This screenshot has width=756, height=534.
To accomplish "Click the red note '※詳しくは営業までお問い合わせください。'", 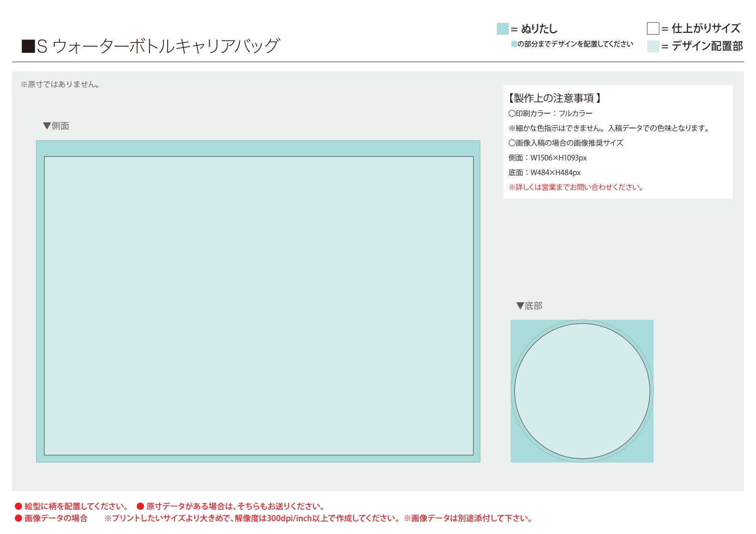I will pos(577,187).
